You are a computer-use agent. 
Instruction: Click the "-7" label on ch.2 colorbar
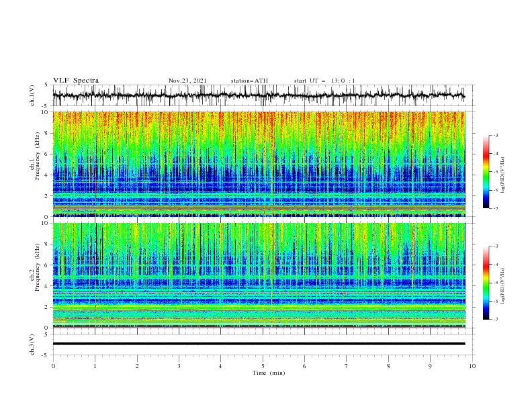pos(496,320)
